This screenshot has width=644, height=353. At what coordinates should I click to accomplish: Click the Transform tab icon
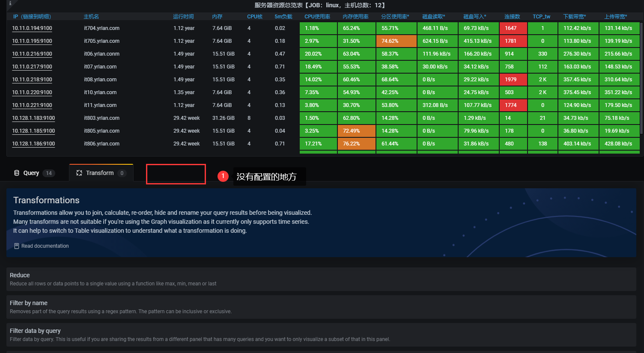point(79,173)
